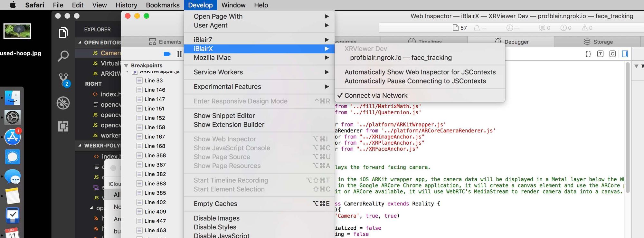Open VS Code Search icon

pos(63,56)
